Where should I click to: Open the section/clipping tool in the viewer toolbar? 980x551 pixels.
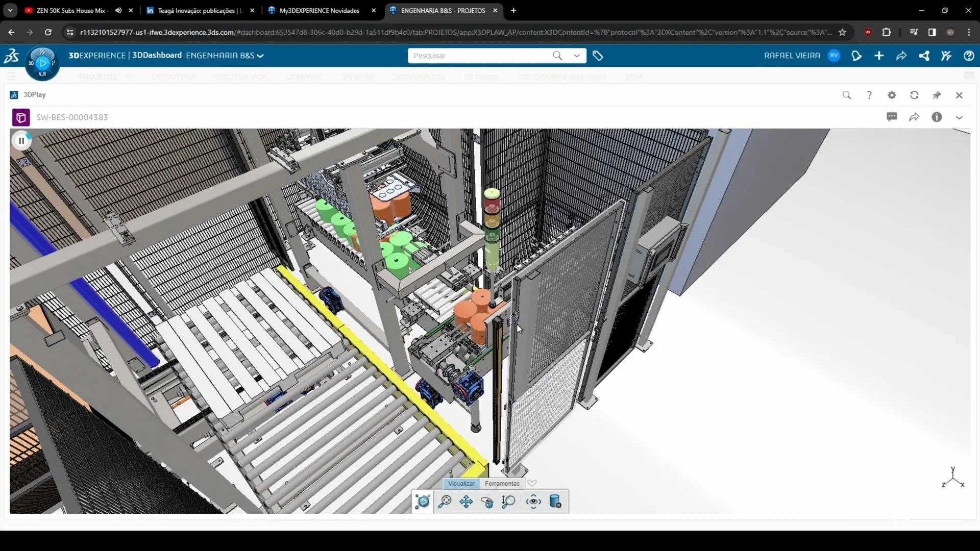[x=556, y=502]
